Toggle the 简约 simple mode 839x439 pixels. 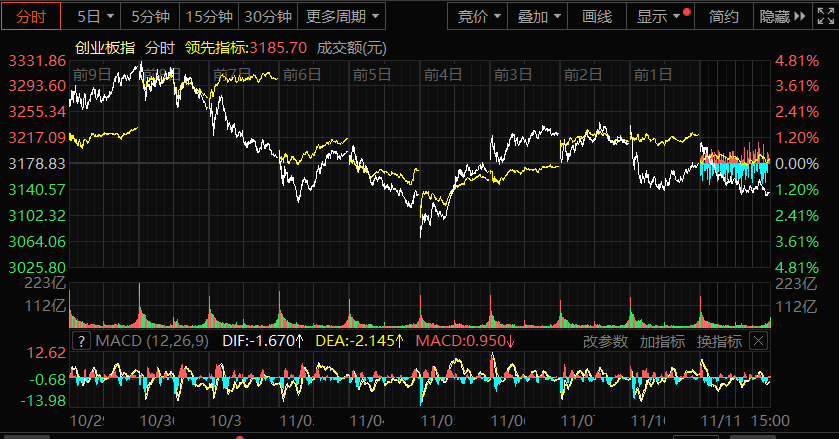pos(724,16)
